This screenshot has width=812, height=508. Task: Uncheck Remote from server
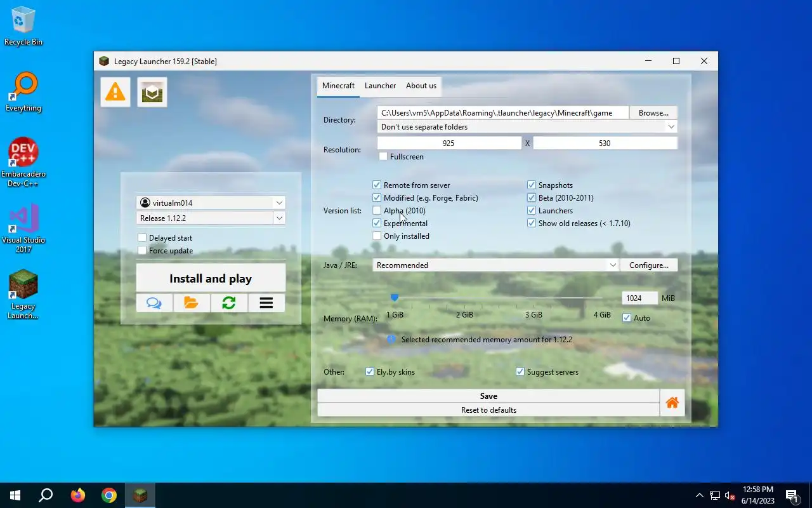coord(377,185)
